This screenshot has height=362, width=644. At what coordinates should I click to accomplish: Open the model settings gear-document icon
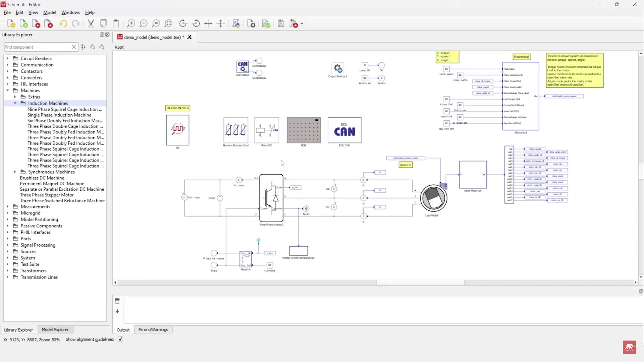click(251, 23)
